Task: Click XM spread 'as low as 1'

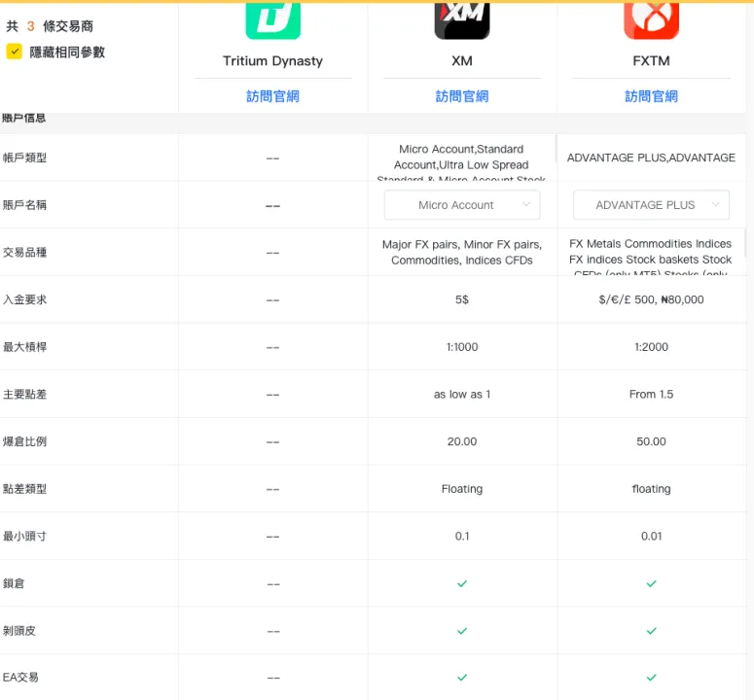Action: click(x=461, y=395)
